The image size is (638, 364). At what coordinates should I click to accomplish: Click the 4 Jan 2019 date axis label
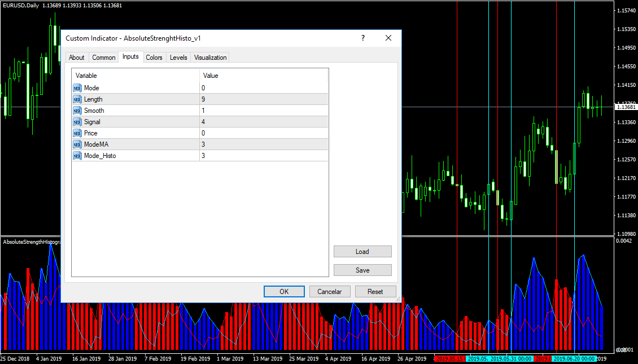coord(49,359)
